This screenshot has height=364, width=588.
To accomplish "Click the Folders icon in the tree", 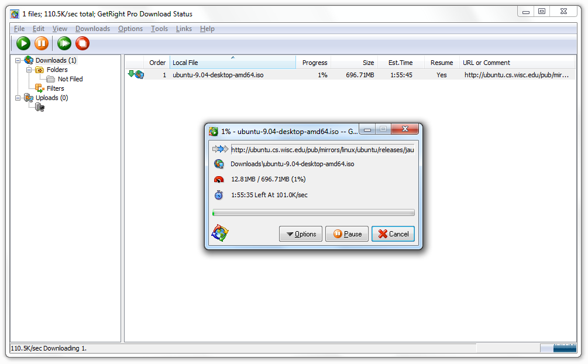I will [x=39, y=70].
